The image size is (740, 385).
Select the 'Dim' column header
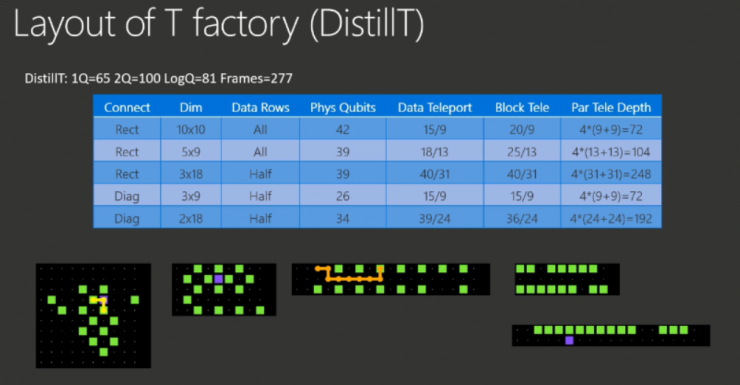pyautogui.click(x=191, y=108)
